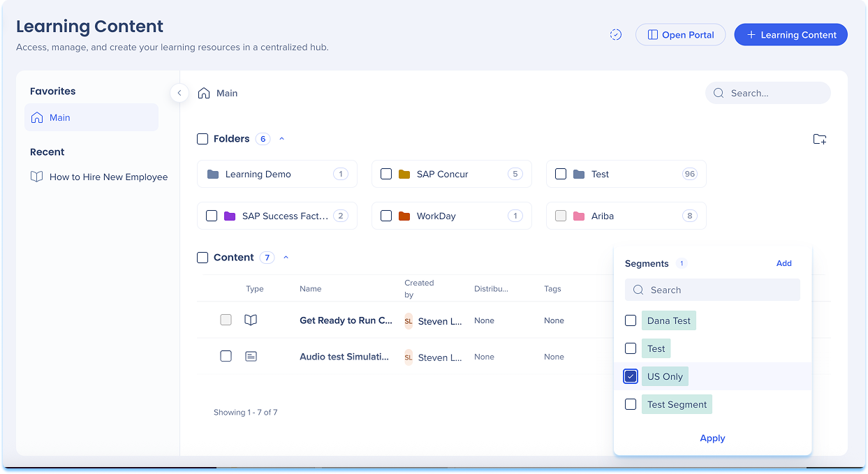Screen dimensions: 868x474
Task: Collapse the left sidebar panel
Action: click(179, 93)
